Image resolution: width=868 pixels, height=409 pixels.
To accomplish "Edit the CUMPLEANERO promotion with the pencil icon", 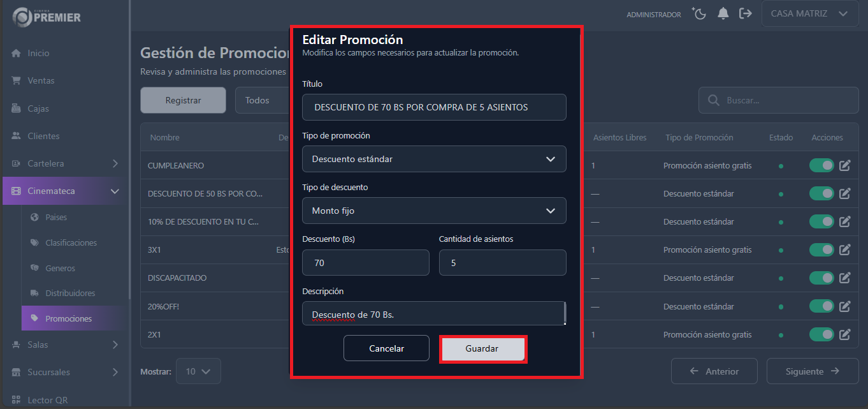I will [844, 165].
